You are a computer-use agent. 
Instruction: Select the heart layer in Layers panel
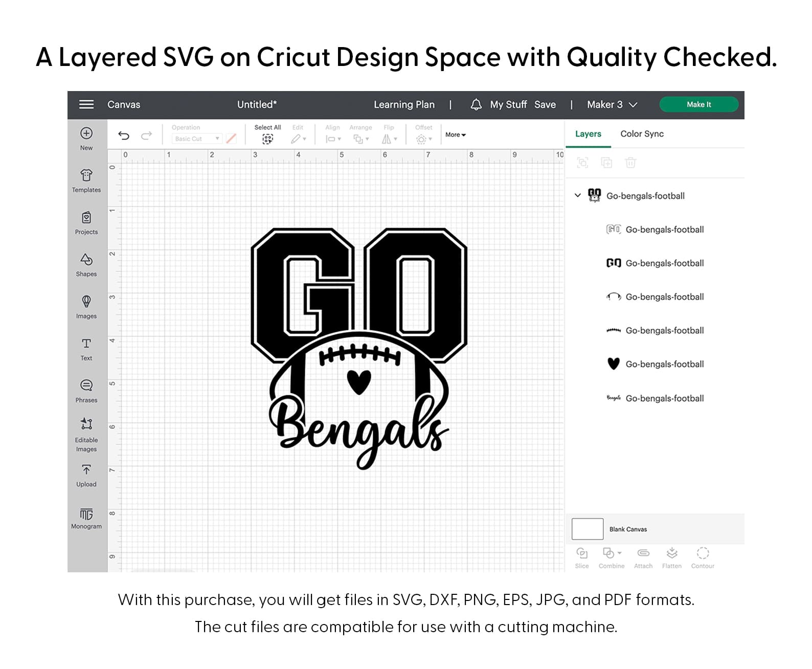pyautogui.click(x=664, y=364)
